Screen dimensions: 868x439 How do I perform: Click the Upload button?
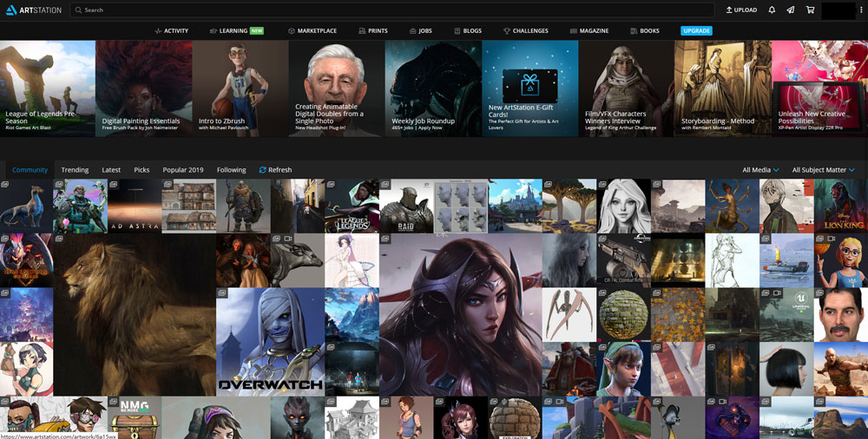click(740, 10)
